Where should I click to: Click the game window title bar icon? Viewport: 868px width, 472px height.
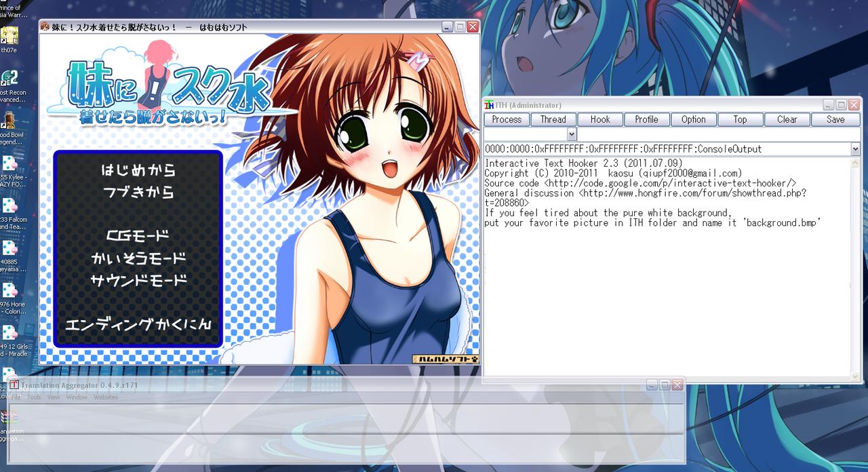pos(45,27)
